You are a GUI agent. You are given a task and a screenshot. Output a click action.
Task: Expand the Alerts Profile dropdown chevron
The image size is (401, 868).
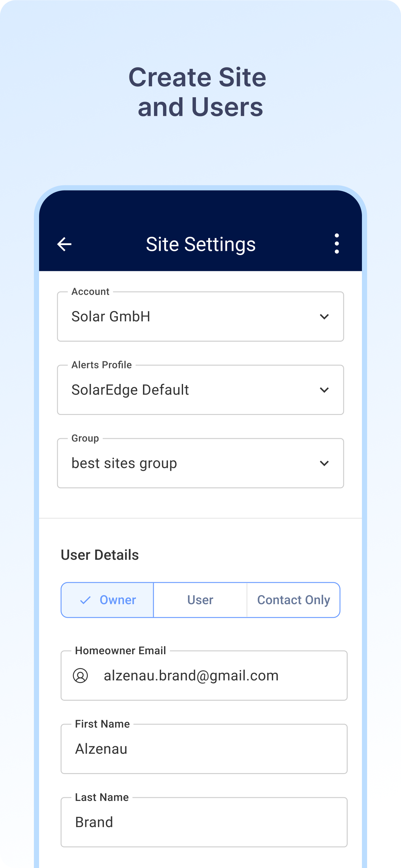pos(324,390)
